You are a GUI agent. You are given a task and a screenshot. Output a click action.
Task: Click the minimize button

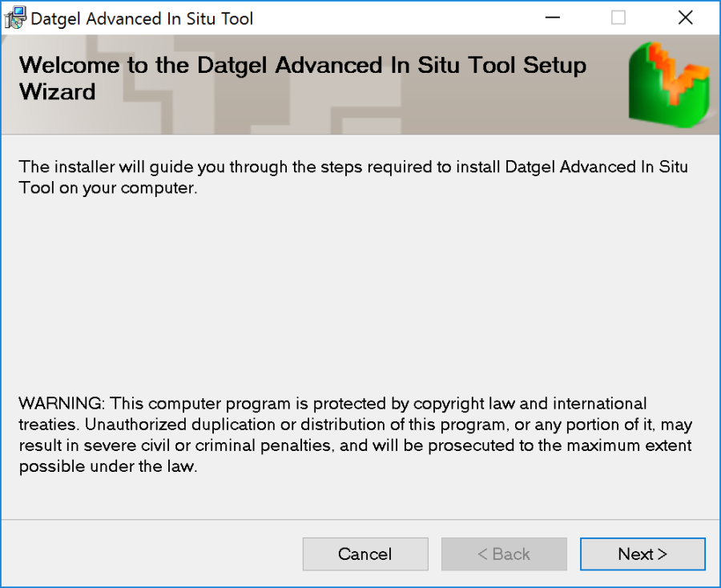553,17
